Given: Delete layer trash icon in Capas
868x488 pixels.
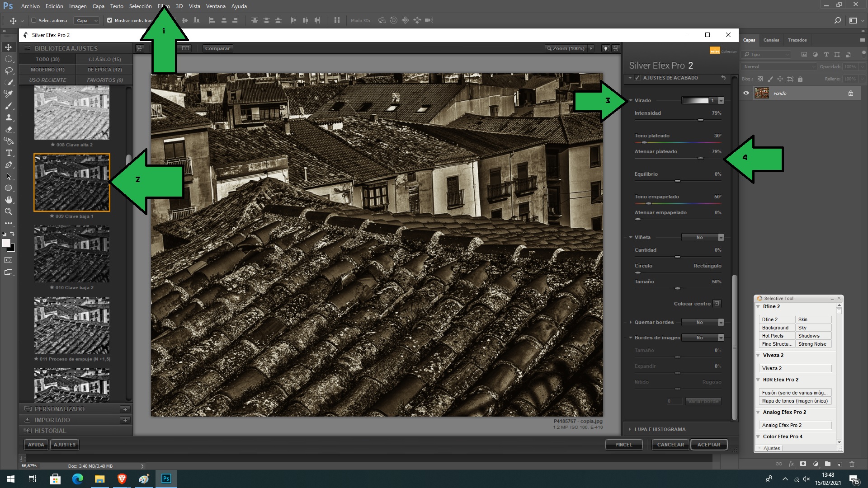Looking at the screenshot, I should click(x=852, y=464).
